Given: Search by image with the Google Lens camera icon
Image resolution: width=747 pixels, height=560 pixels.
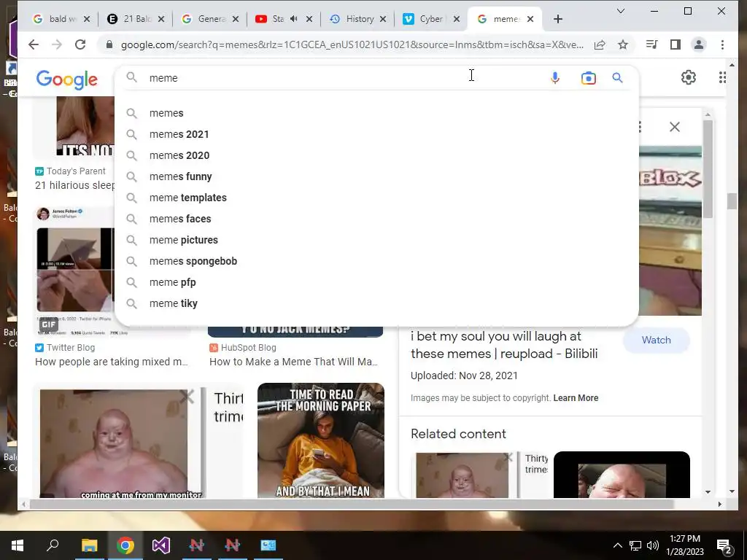Looking at the screenshot, I should [x=589, y=77].
